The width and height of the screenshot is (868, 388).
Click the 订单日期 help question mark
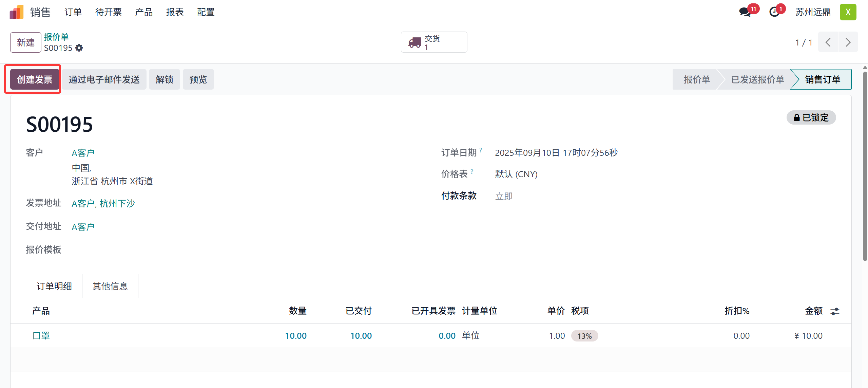tap(481, 150)
